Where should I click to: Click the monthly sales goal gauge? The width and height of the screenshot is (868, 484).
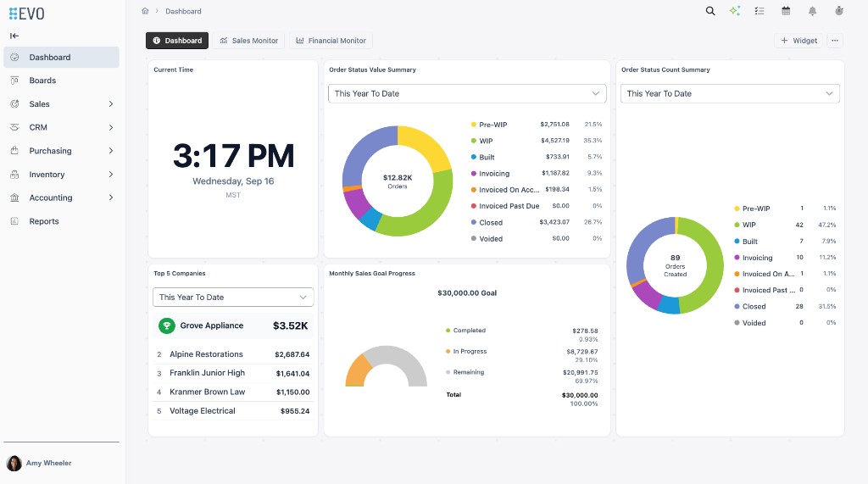pos(387,366)
